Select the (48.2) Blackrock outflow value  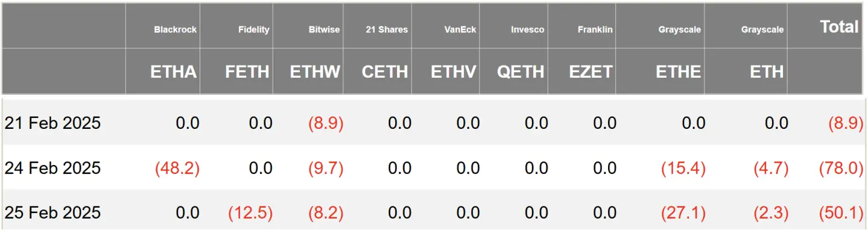177,168
